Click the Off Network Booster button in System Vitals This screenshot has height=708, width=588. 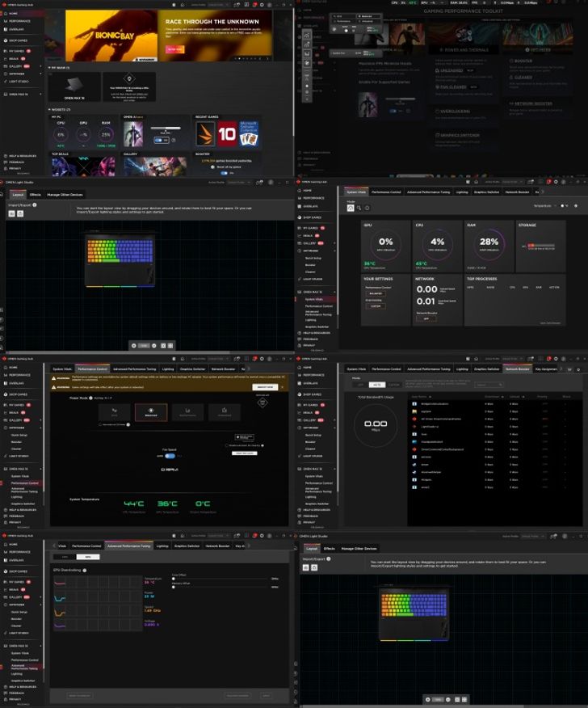pyautogui.click(x=426, y=318)
